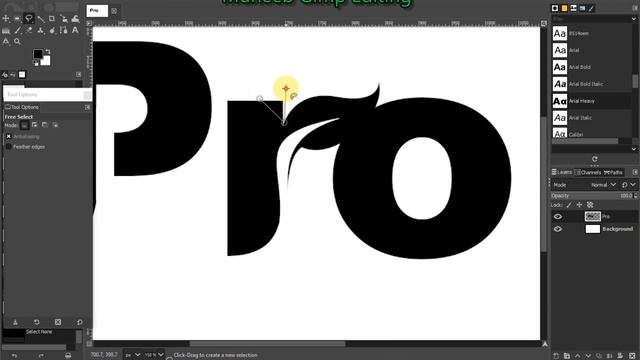
Task: Open the Document History dockable tab
Action: click(x=582, y=8)
